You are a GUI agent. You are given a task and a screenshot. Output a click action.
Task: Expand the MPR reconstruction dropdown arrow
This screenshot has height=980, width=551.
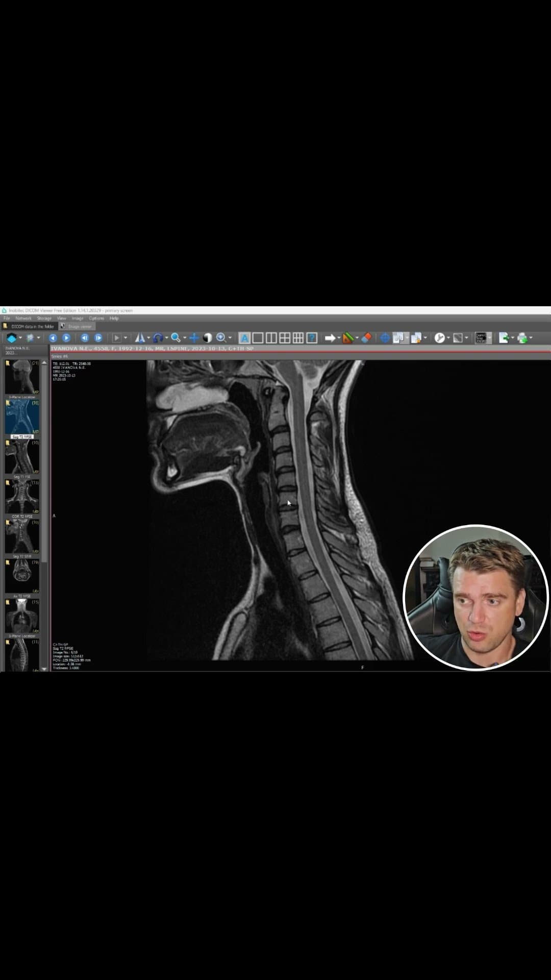[38, 338]
